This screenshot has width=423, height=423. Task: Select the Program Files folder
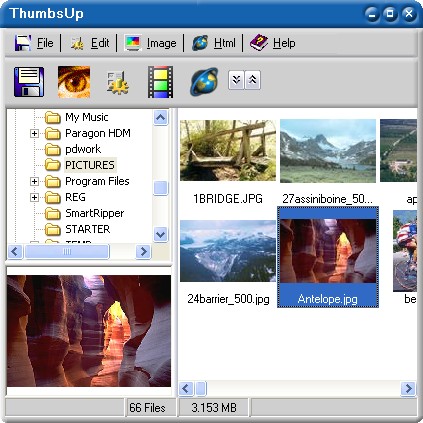(97, 181)
